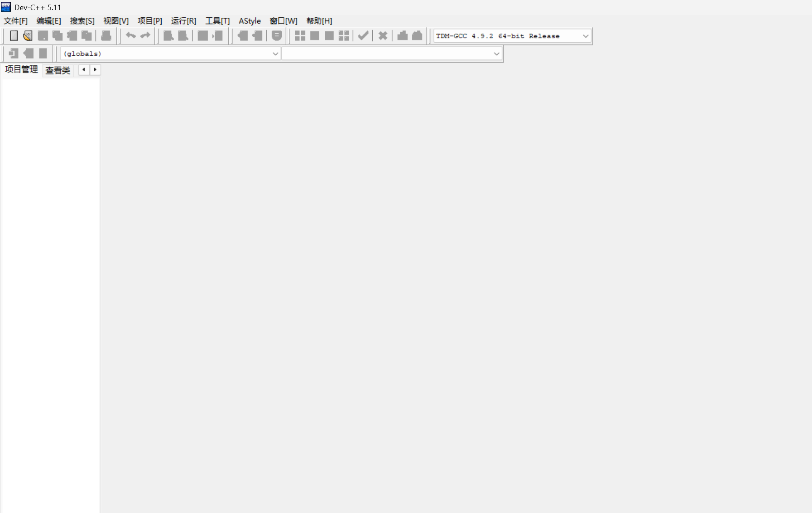Expand the (globals) class dropdown
This screenshot has height=513, width=812.
coord(275,54)
